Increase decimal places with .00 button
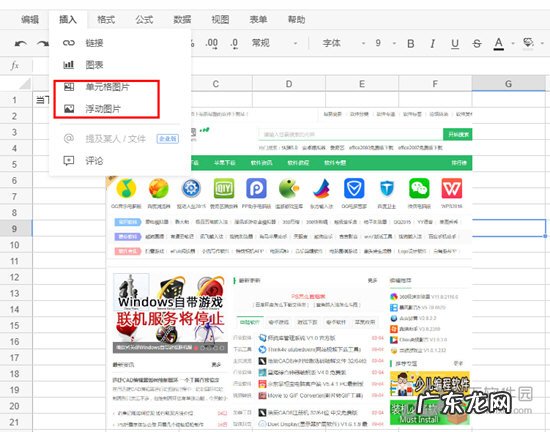Screen dimensions: 550x432 coord(212,43)
